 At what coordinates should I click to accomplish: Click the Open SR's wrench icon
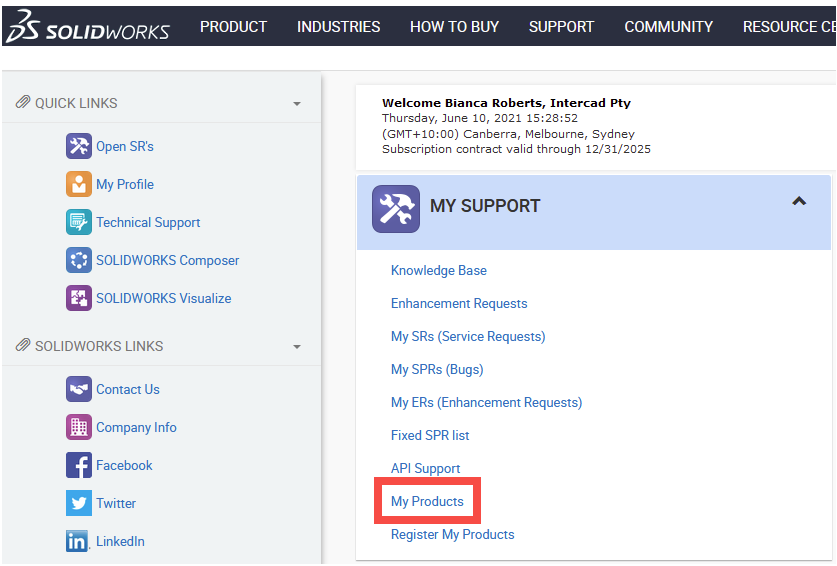click(x=79, y=146)
